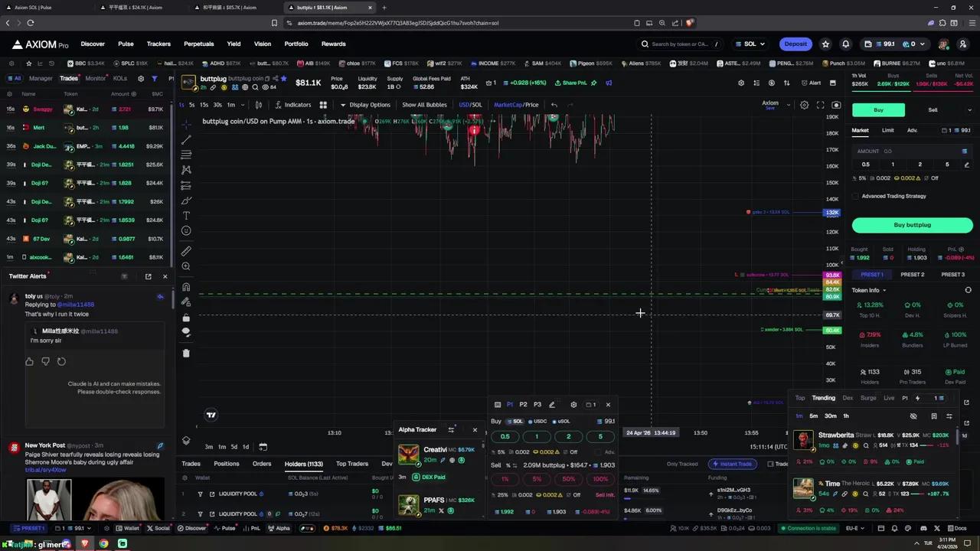Open the chart layout grid icon
980x551 pixels.
pos(323,105)
